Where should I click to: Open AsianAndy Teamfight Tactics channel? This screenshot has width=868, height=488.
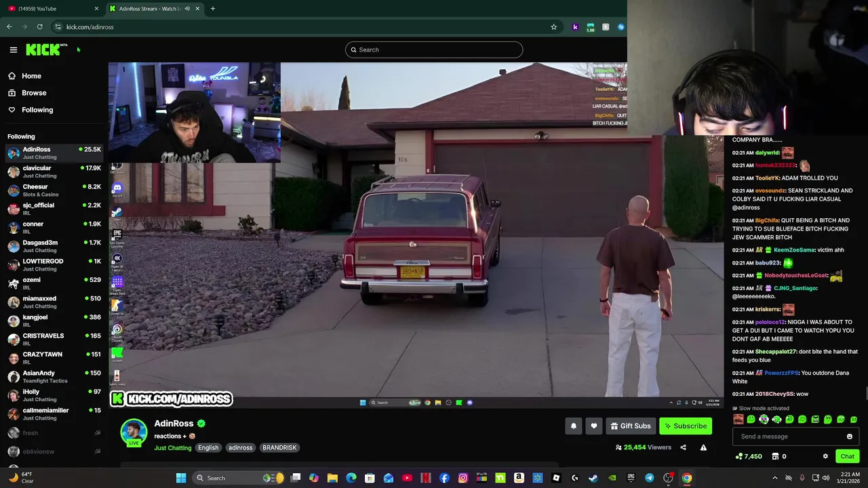point(54,376)
